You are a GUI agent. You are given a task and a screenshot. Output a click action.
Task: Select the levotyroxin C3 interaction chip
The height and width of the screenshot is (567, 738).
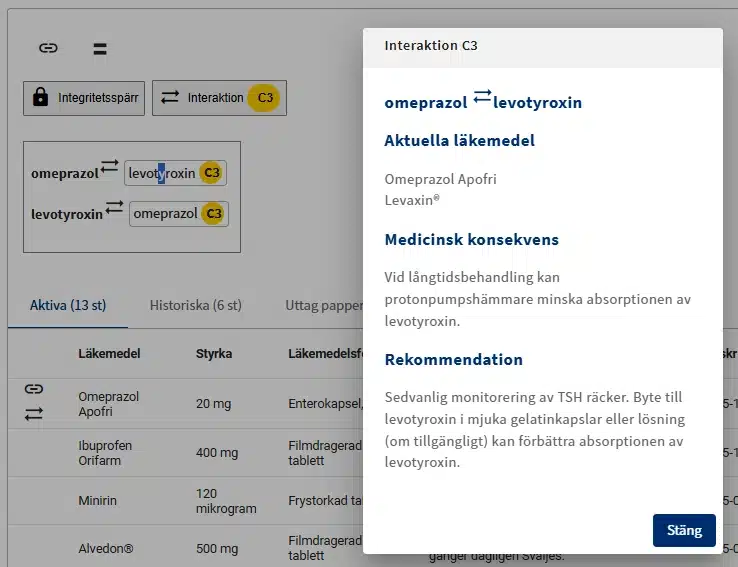tap(175, 173)
